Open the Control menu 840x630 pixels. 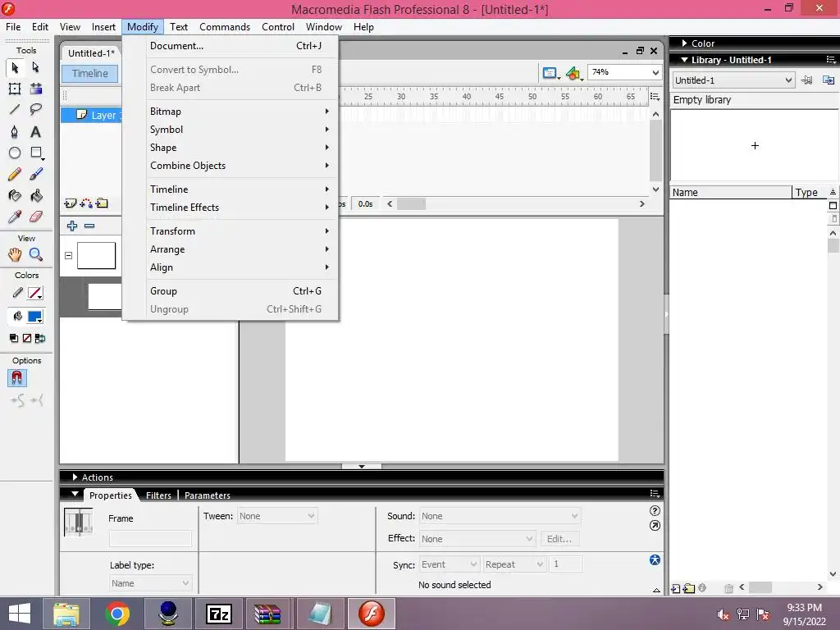[278, 27]
